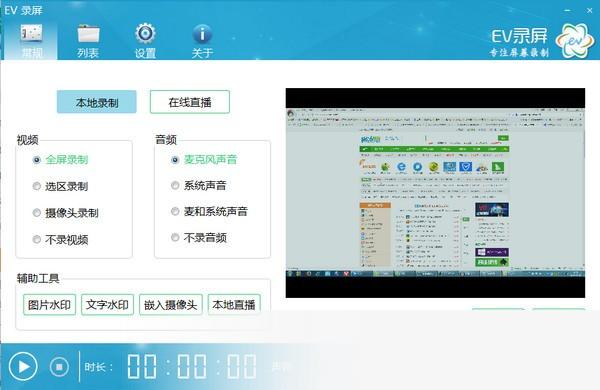Select 选区录制 video option
This screenshot has width=600, height=390.
tap(61, 186)
